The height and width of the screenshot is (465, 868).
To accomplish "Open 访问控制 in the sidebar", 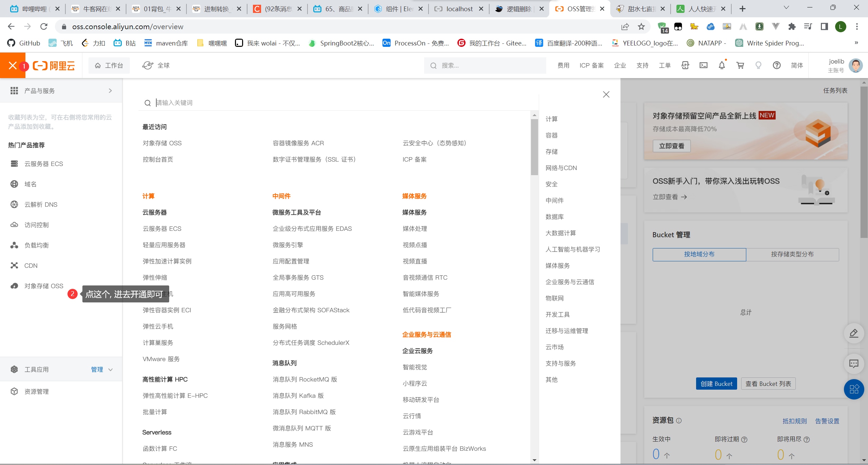I will [x=36, y=225].
